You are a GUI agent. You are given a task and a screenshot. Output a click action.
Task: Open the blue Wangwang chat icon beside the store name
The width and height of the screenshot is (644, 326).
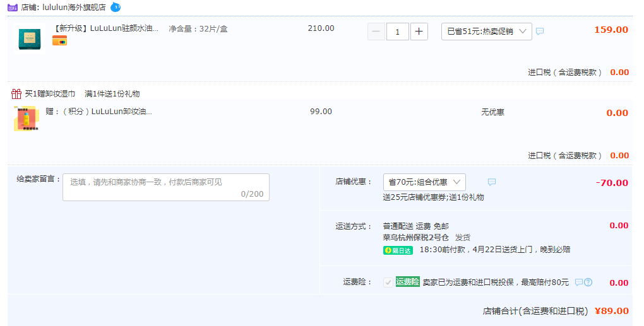[x=116, y=7]
